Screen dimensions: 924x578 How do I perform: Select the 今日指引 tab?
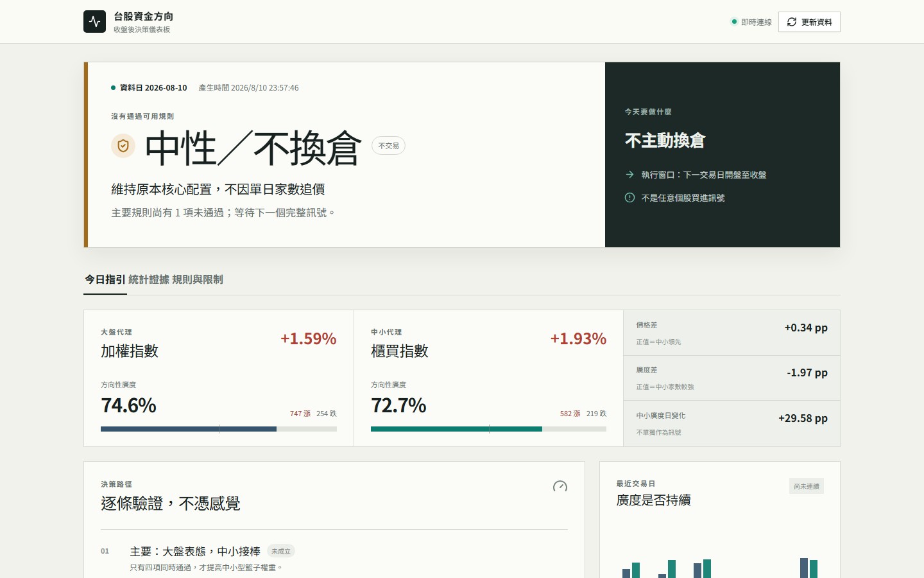[x=105, y=279]
